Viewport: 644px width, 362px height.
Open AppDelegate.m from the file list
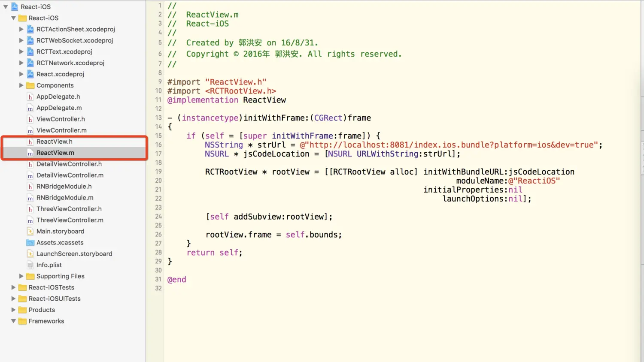coord(59,108)
